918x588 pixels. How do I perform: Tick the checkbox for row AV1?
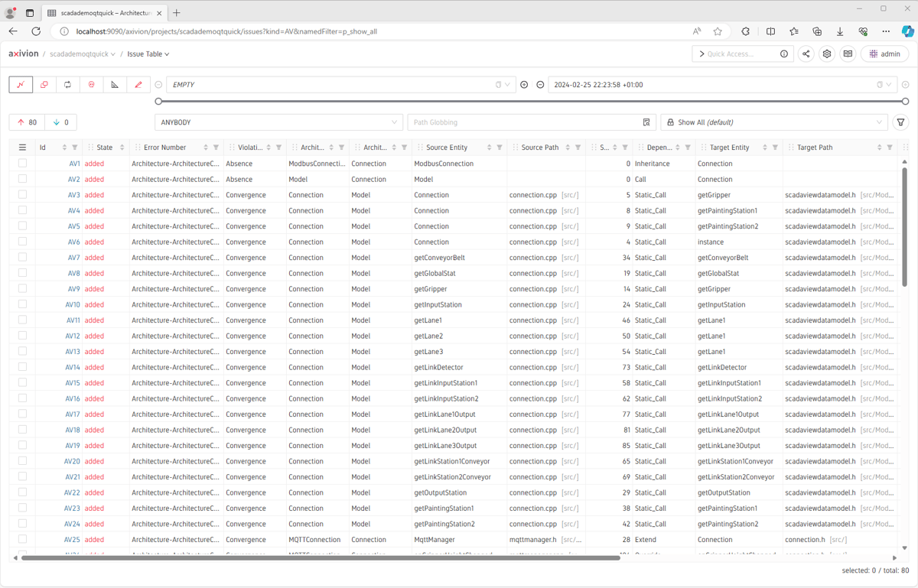tap(22, 164)
